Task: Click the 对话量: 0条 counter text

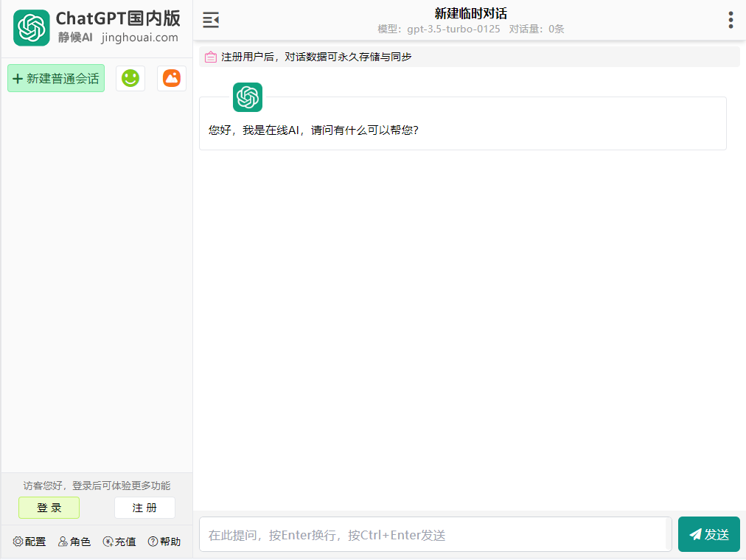Action: [x=537, y=29]
